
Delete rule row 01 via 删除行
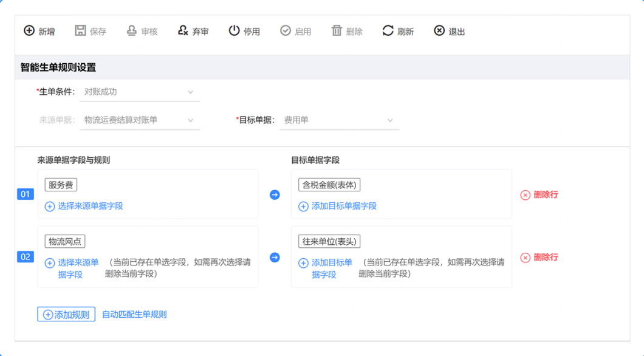point(539,195)
